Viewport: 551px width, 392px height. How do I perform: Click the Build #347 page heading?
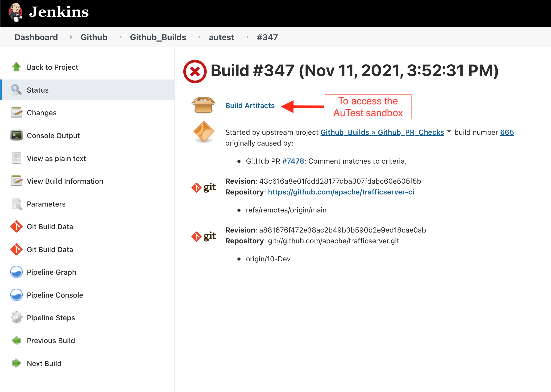point(354,70)
